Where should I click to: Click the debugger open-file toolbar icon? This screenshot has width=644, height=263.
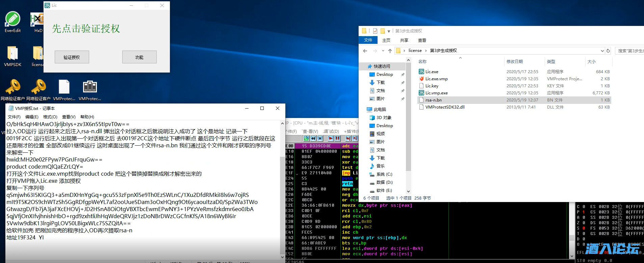(x=306, y=138)
